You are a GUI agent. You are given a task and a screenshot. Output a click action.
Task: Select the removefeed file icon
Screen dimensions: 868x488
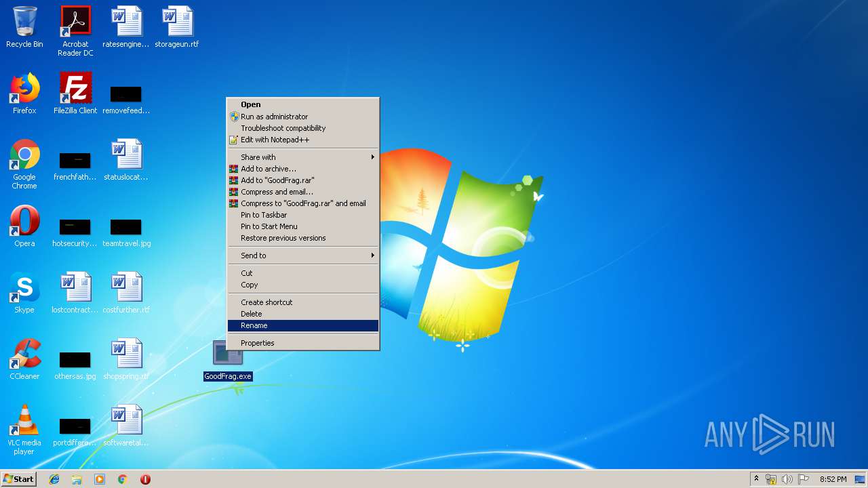126,98
